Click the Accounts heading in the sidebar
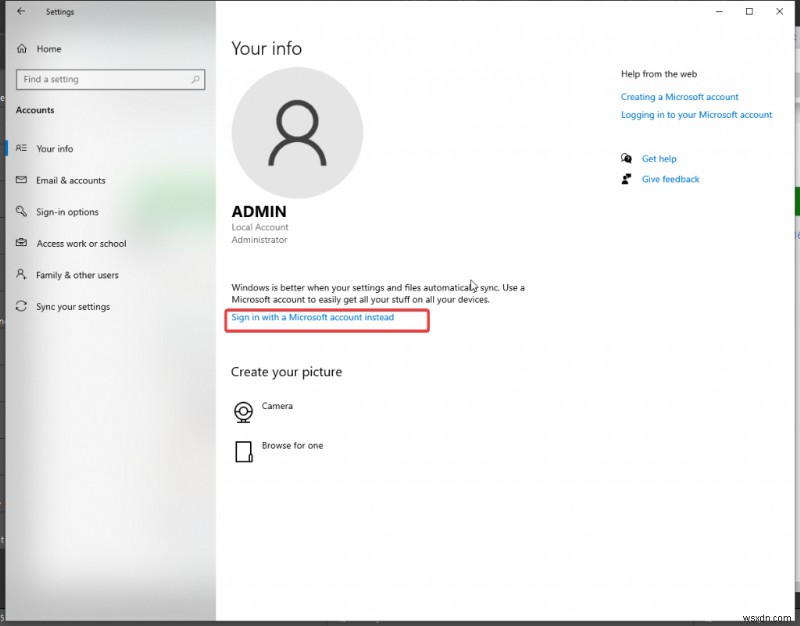Viewport: 800px width, 626px height. coord(35,110)
